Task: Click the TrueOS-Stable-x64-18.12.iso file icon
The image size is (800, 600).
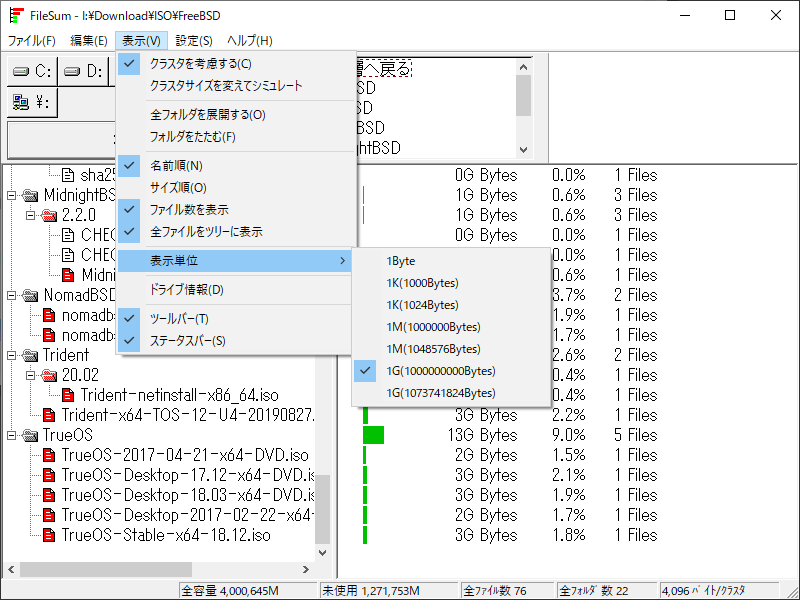Action: [x=49, y=535]
